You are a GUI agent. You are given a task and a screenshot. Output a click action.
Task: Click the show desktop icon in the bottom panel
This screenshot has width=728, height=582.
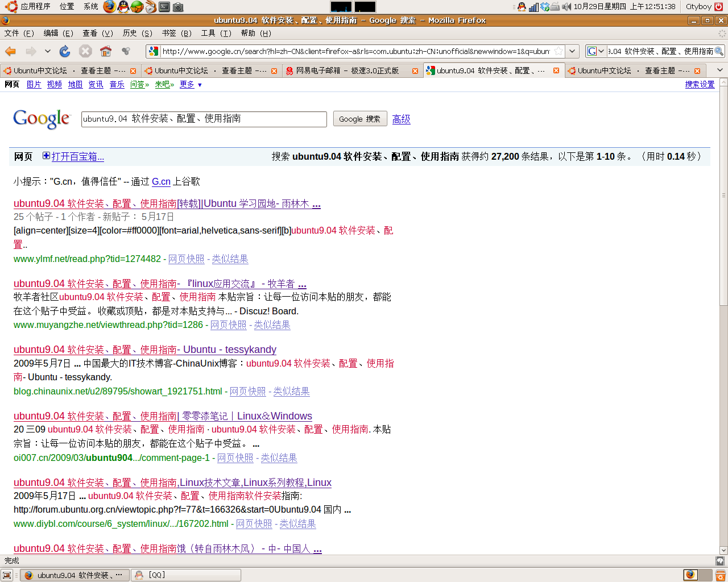click(x=7, y=575)
